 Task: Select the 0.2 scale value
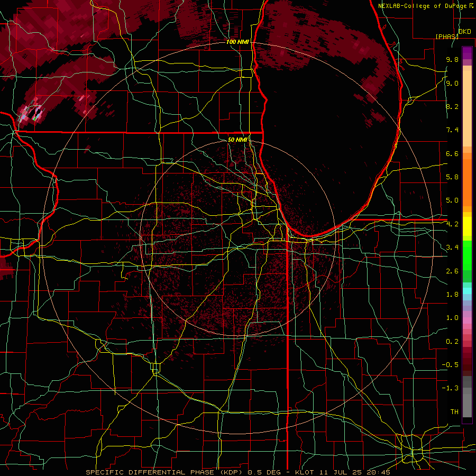[x=452, y=342]
